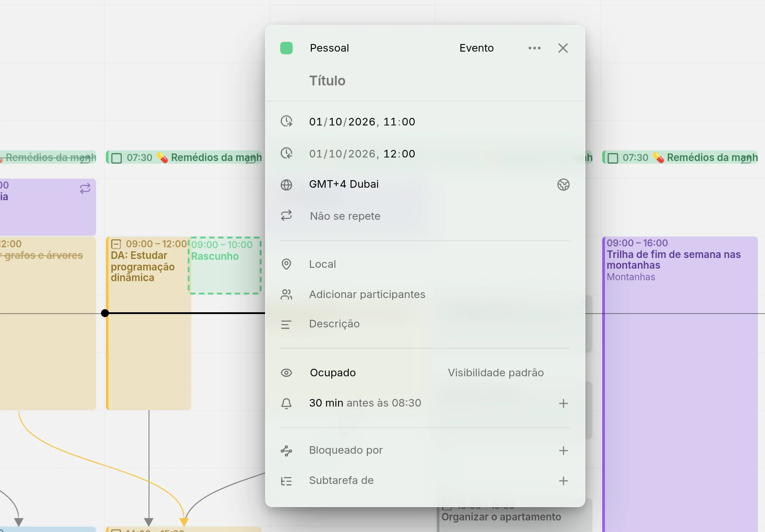The image size is (765, 532).
Task: Edit the 30 min antes reminder
Action: 365,403
